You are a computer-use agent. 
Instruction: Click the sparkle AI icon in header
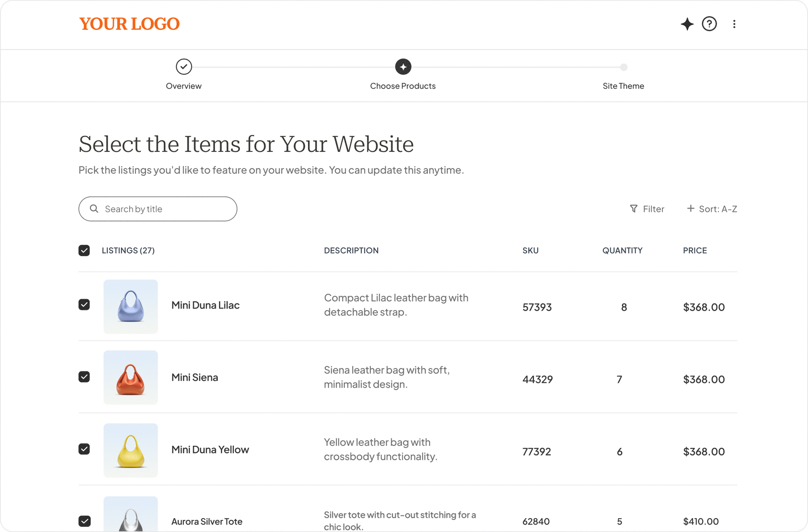tap(687, 24)
